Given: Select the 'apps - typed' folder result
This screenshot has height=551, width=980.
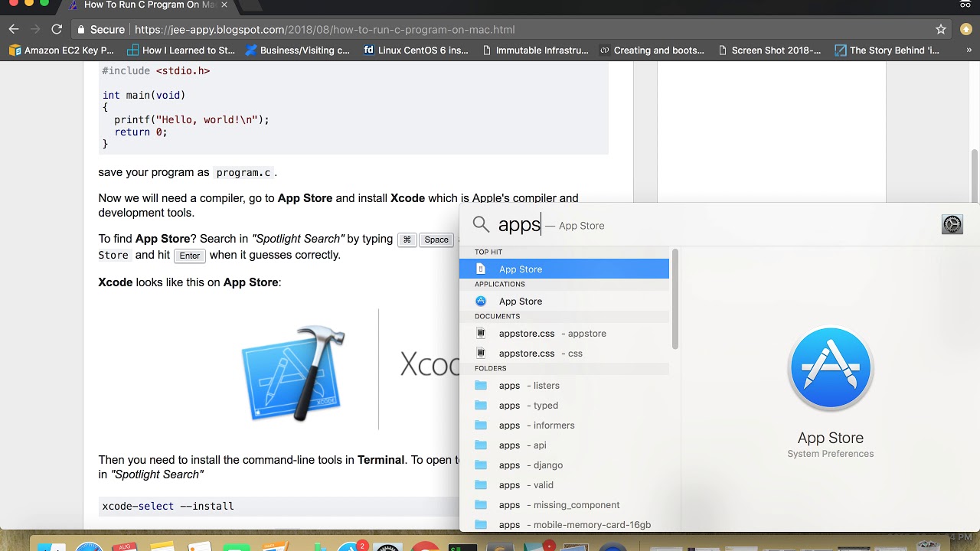Looking at the screenshot, I should [564, 405].
